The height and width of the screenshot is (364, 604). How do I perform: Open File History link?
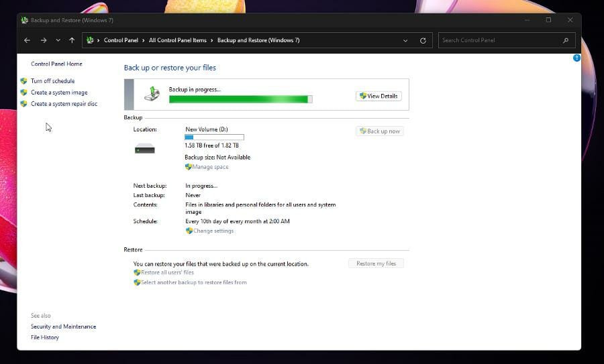pyautogui.click(x=45, y=337)
